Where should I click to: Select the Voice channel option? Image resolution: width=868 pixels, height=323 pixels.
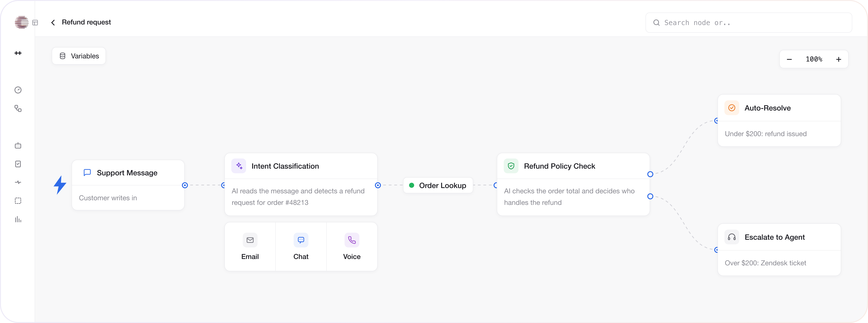[352, 247]
